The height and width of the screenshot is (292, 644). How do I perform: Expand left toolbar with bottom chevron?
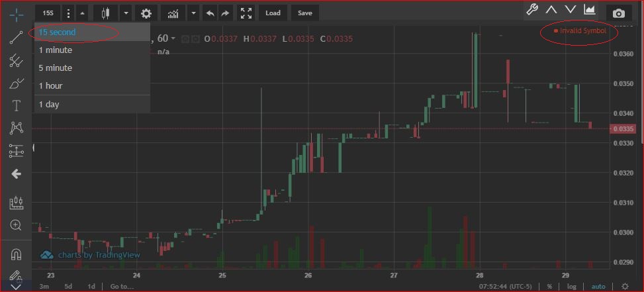pos(16,287)
